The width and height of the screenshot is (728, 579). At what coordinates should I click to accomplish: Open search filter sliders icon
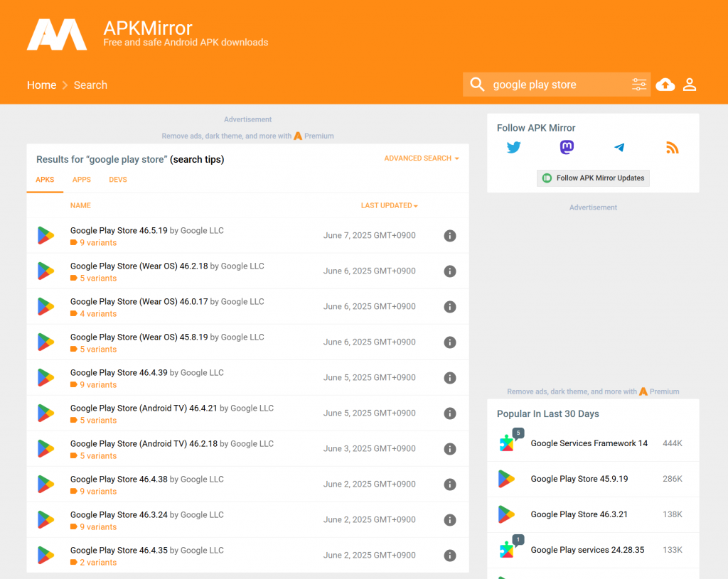[639, 85]
